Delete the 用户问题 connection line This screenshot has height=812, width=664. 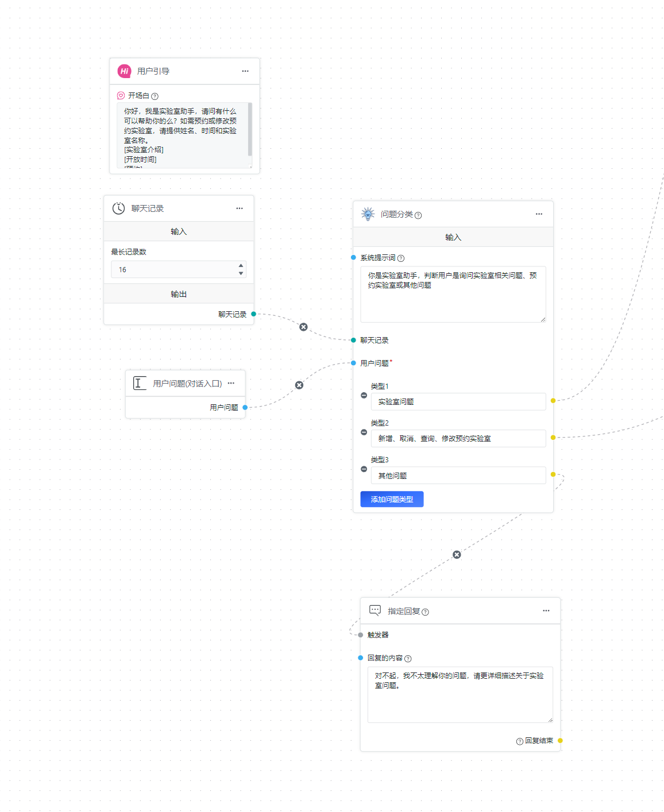[x=299, y=385]
